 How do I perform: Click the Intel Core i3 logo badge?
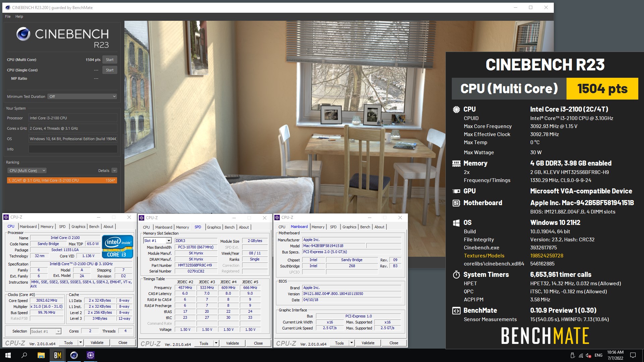coord(117,247)
